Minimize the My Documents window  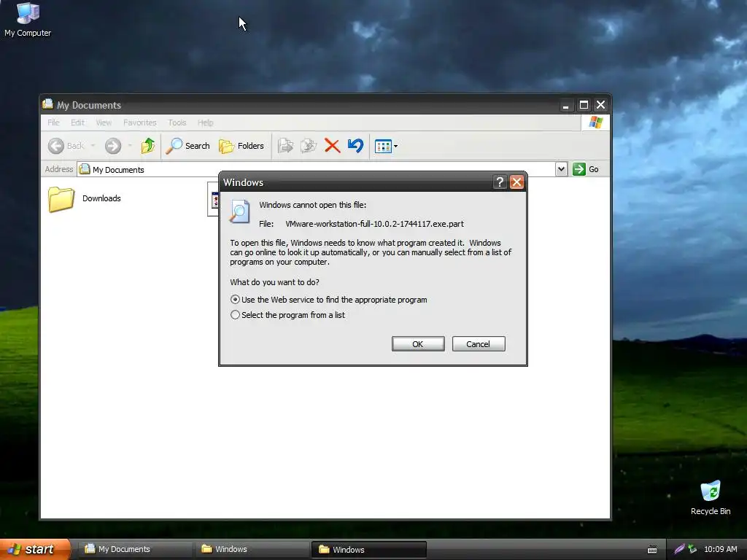coord(565,105)
